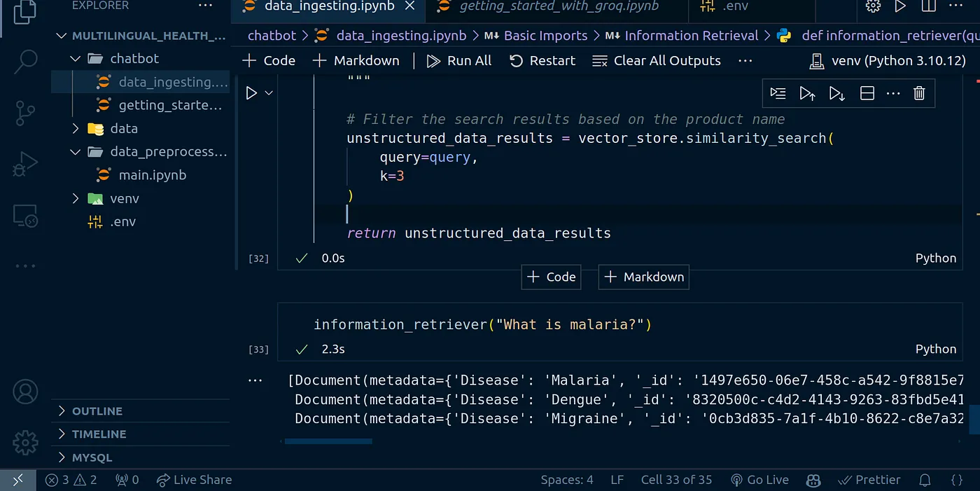
Task: Click Execute Above Cells icon
Action: [807, 93]
